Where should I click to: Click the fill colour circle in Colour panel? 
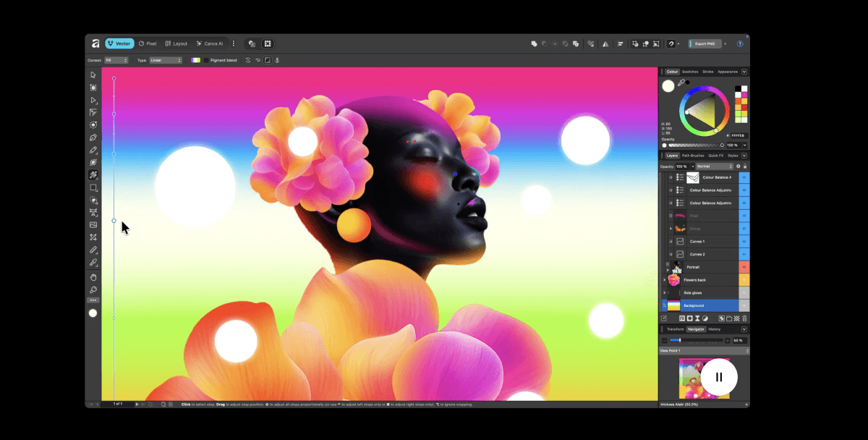[x=668, y=86]
